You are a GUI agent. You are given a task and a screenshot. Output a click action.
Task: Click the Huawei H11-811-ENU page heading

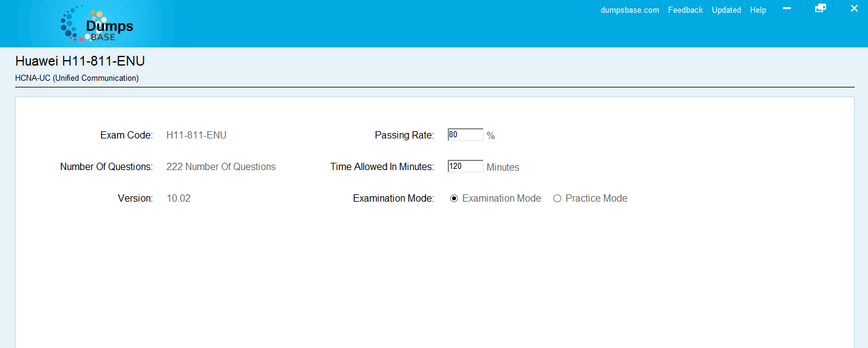(x=80, y=61)
